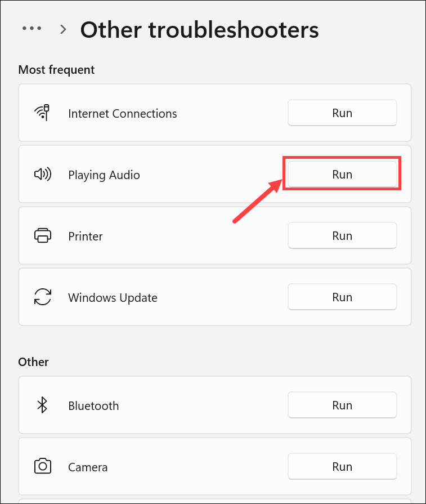Click the Printer icon
This screenshot has width=426, height=504.
point(43,235)
